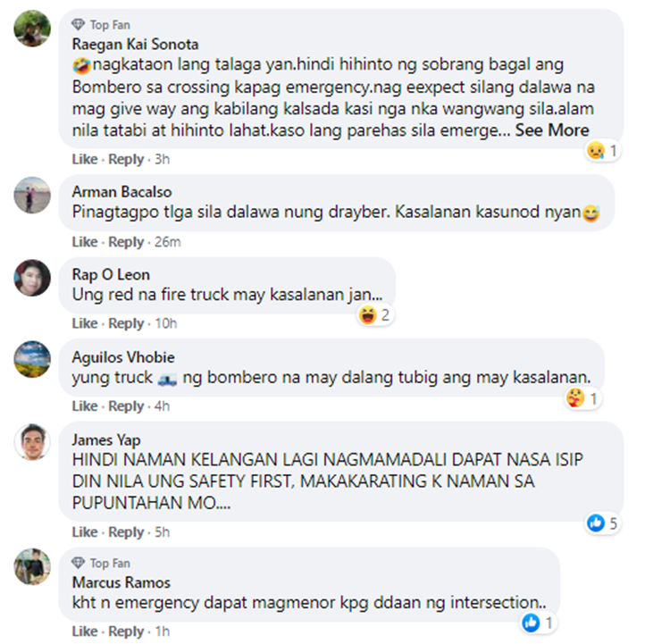Open the like reaction on Marcus Ramos's comment
Screen dimensions: 670x644
(539, 623)
